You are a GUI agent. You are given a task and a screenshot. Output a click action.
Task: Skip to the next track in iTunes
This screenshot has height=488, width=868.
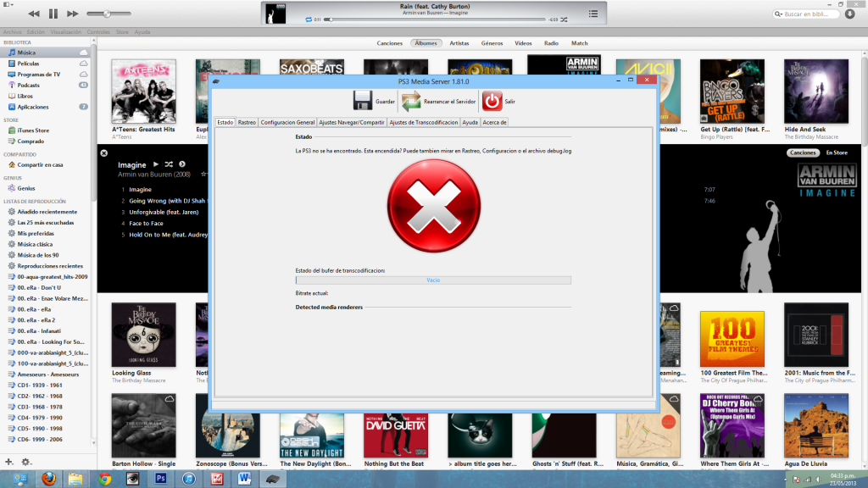click(73, 14)
